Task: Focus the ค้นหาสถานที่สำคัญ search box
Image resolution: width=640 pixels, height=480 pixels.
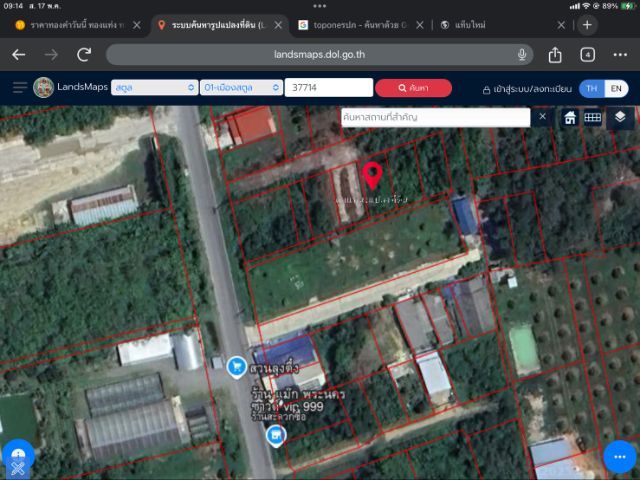Action: pos(436,117)
